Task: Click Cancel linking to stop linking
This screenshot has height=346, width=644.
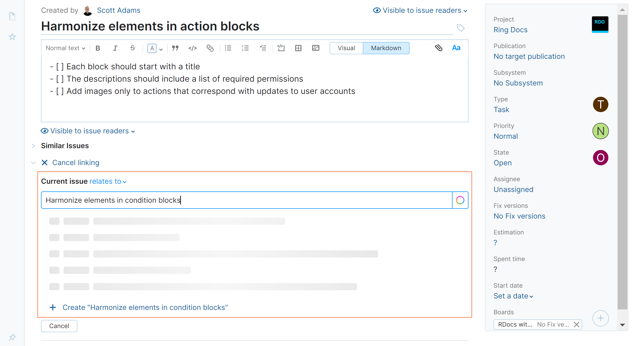Action: coord(76,163)
